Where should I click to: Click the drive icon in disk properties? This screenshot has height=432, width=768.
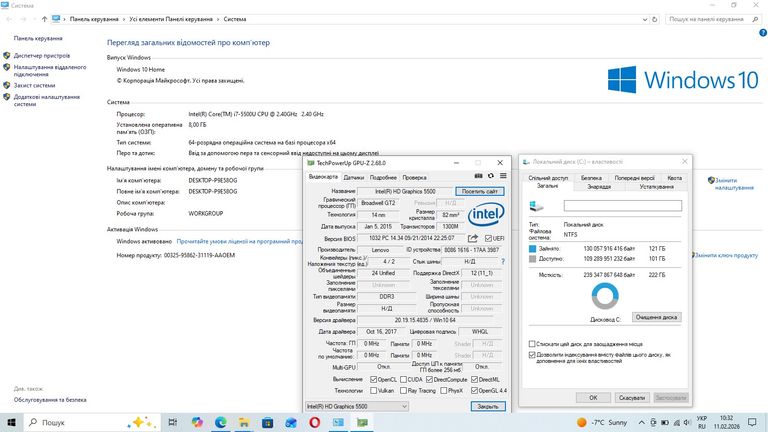tap(536, 206)
